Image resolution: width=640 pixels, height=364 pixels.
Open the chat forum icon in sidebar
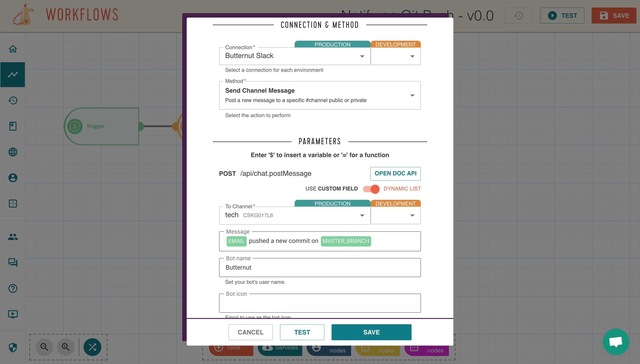[x=13, y=262]
